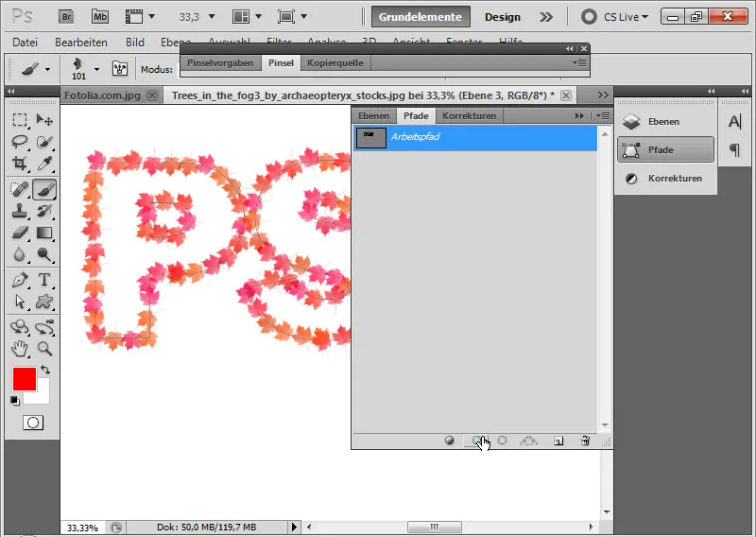Open Character panel A icon
756x537 pixels.
[735, 122]
